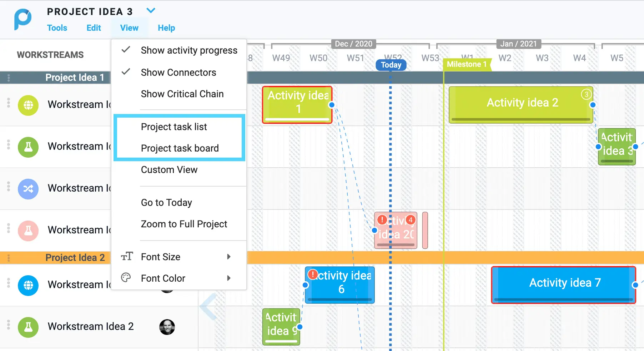This screenshot has height=351, width=644.
Task: Click the Milestone 1 flag marker
Action: (x=467, y=64)
